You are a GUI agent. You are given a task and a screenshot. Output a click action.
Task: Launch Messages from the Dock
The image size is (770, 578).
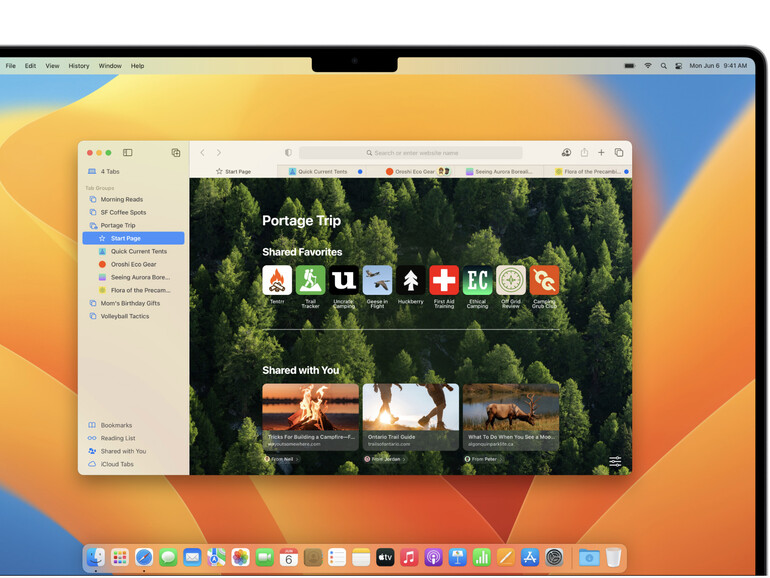coord(168,557)
